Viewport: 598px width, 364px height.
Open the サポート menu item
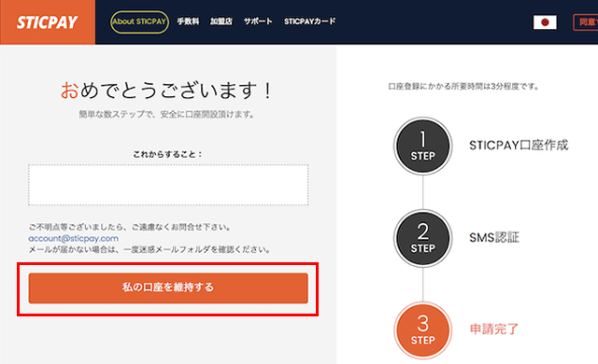[258, 21]
